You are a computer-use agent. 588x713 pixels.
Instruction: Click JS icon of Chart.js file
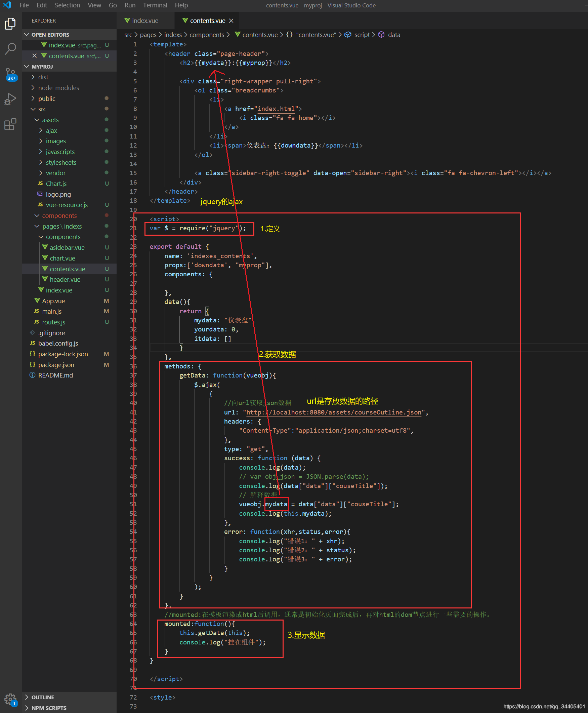(x=40, y=183)
